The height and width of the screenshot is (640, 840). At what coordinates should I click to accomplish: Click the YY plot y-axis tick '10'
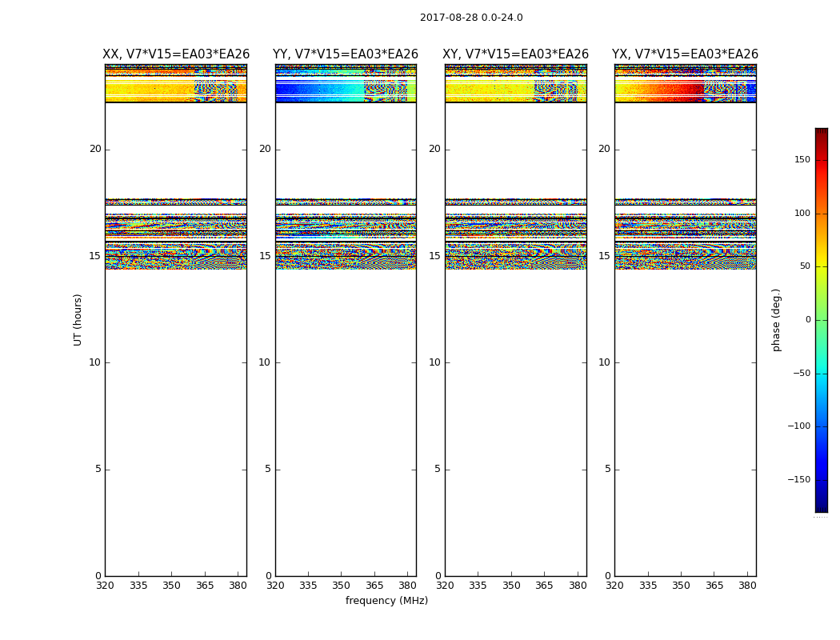point(265,362)
